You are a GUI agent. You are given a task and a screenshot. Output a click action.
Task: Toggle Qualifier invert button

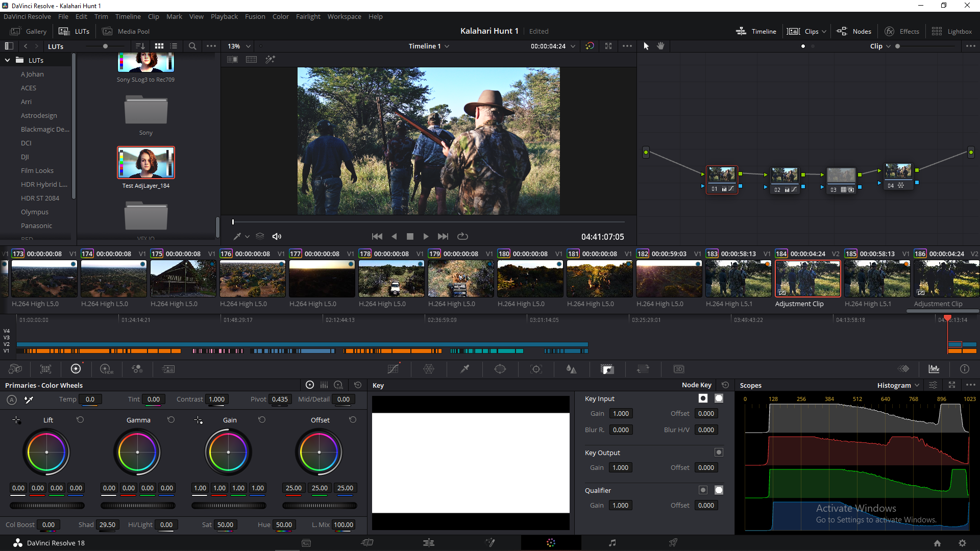click(x=703, y=490)
